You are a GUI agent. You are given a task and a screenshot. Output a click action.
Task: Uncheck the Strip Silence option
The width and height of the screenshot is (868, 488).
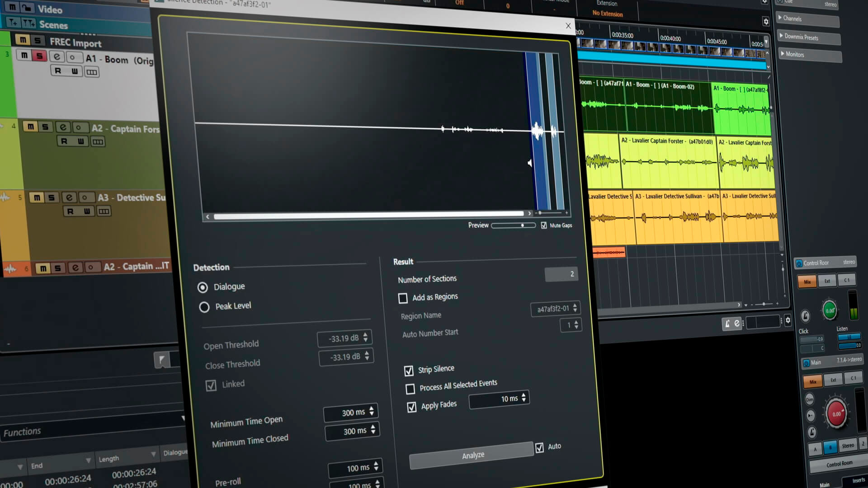[409, 371]
